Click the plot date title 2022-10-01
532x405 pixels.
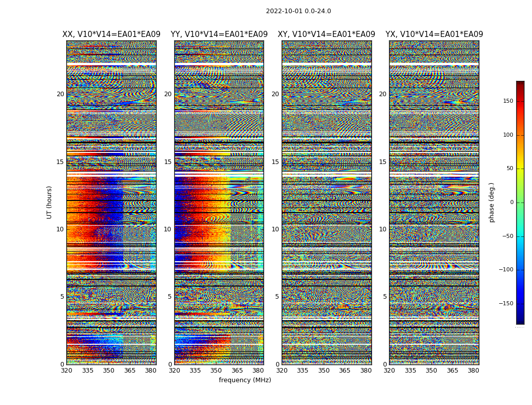[298, 11]
